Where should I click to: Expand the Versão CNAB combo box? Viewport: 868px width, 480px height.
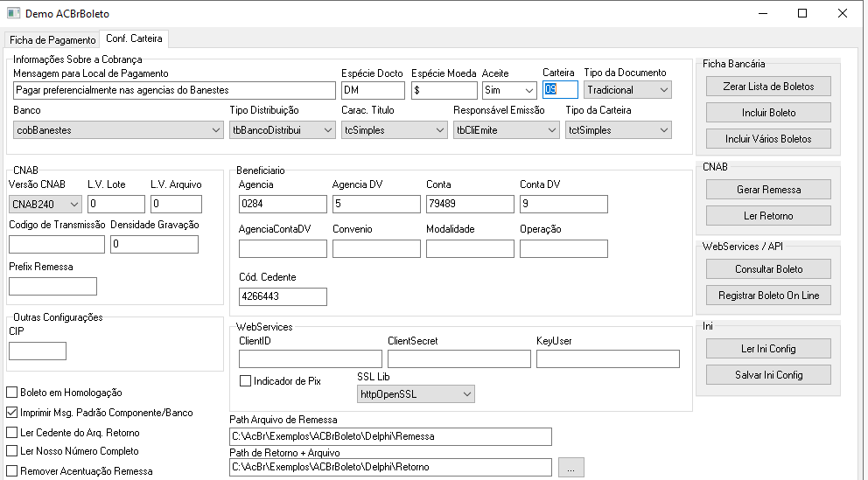click(45, 204)
